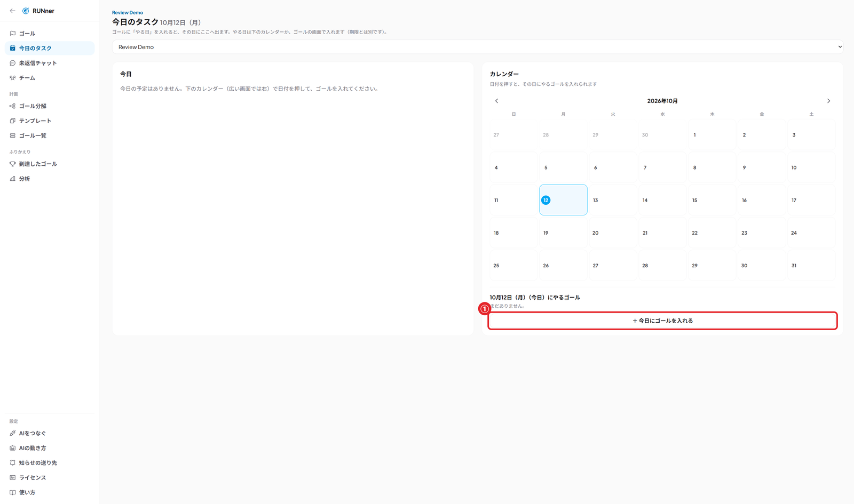Select October 31 in the calendar

point(811,265)
